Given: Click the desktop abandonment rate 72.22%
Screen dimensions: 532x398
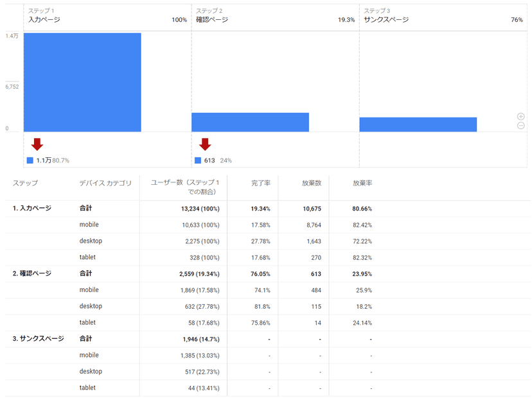Looking at the screenshot, I should tap(362, 241).
